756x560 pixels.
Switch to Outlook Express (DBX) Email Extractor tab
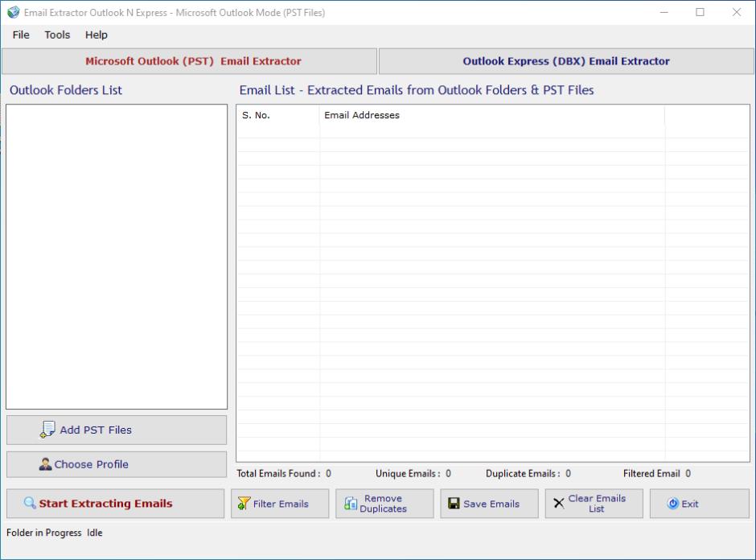566,61
